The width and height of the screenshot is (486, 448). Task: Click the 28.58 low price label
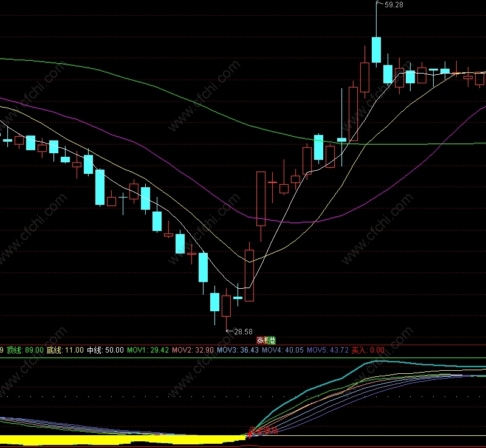click(x=243, y=332)
